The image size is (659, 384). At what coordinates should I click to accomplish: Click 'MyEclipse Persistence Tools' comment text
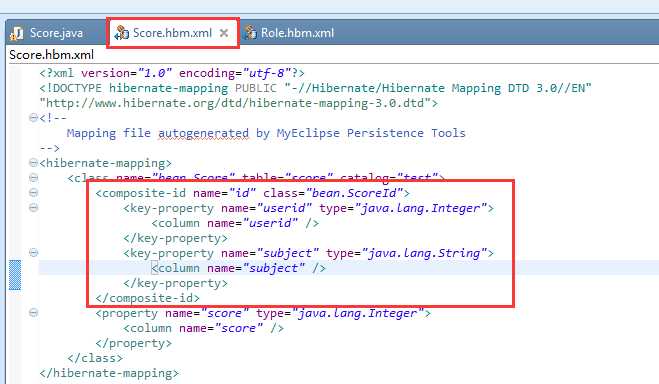(x=371, y=133)
